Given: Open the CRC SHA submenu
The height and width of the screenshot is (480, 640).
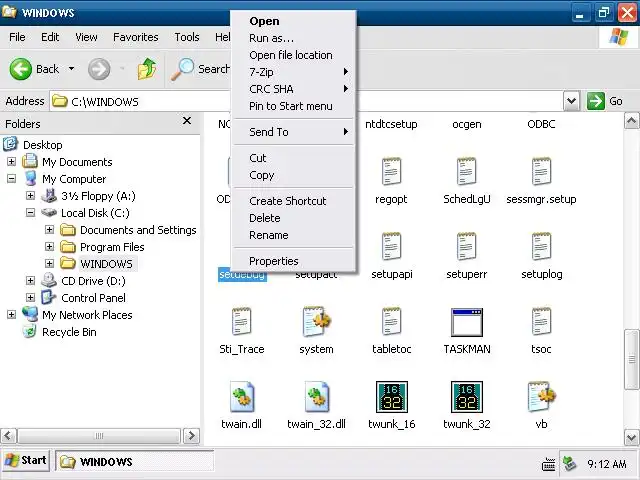Looking at the screenshot, I should [x=293, y=89].
